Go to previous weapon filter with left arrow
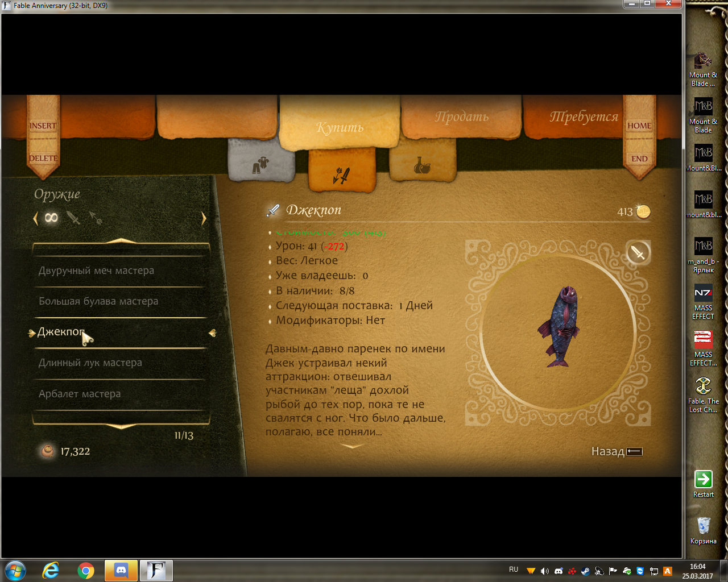 point(35,218)
